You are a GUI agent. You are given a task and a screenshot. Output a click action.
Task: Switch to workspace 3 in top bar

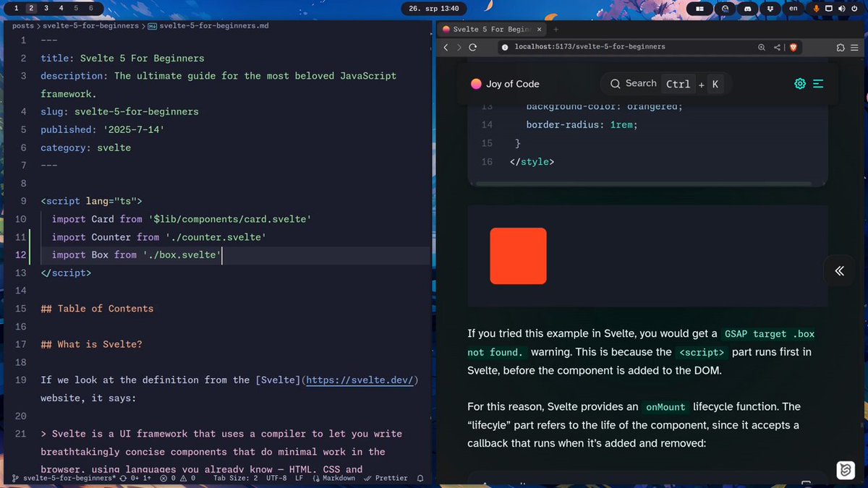46,8
